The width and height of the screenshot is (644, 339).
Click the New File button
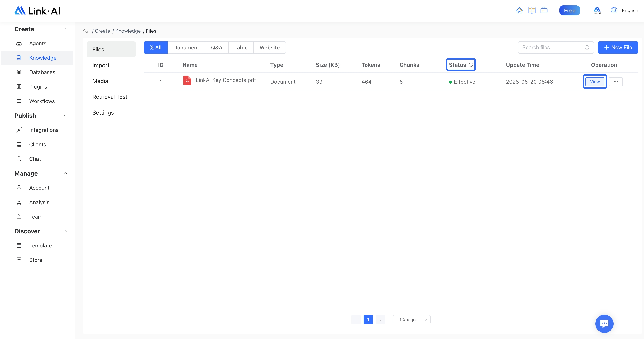point(618,48)
